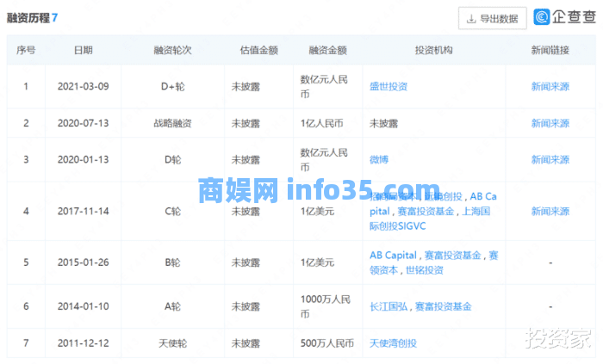603x364 pixels.
Task: Select date cell 2011-12-12
Action: pos(83,342)
